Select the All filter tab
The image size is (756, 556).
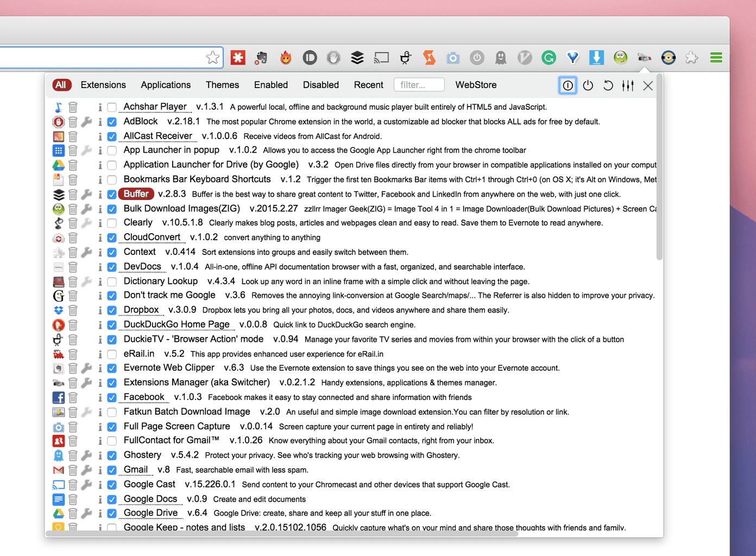click(61, 85)
